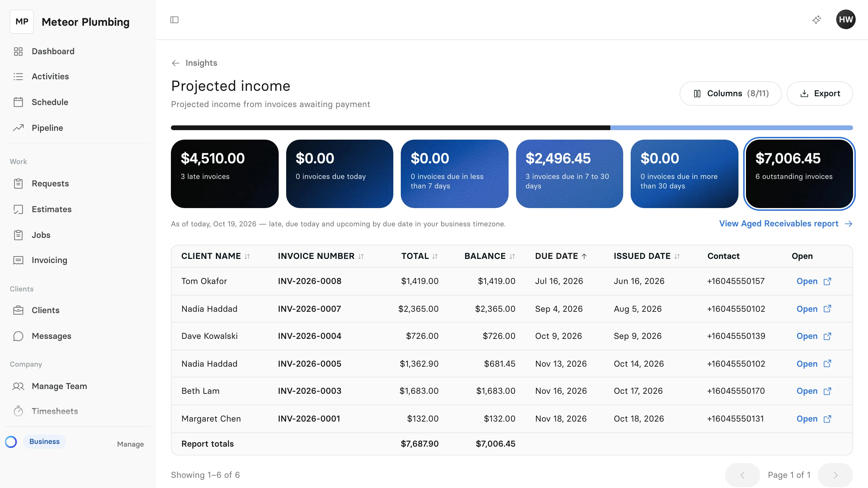Viewport: 868px width, 488px height.
Task: Click the Business plan badge
Action: (x=44, y=442)
